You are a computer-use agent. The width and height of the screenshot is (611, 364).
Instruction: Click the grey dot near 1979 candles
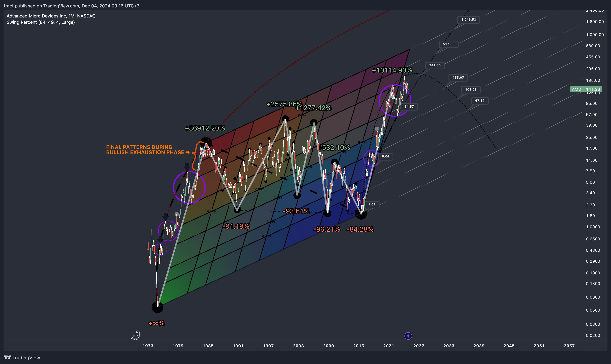tap(177, 214)
